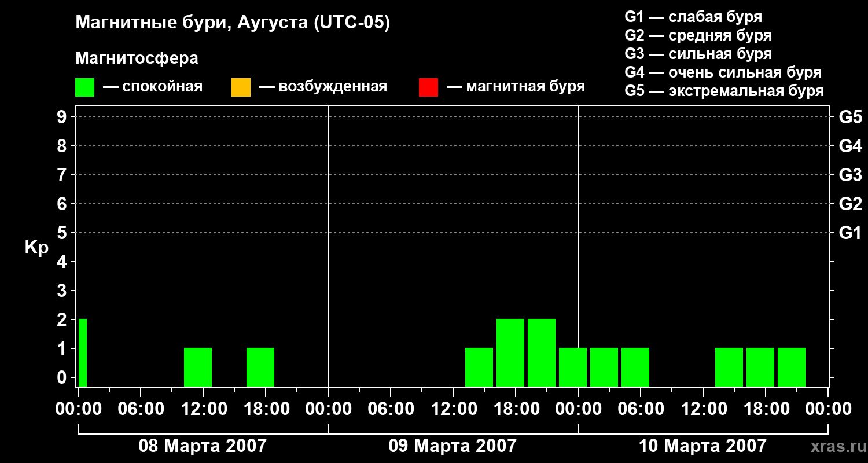Click the green спокойная legend swatch

[84, 87]
